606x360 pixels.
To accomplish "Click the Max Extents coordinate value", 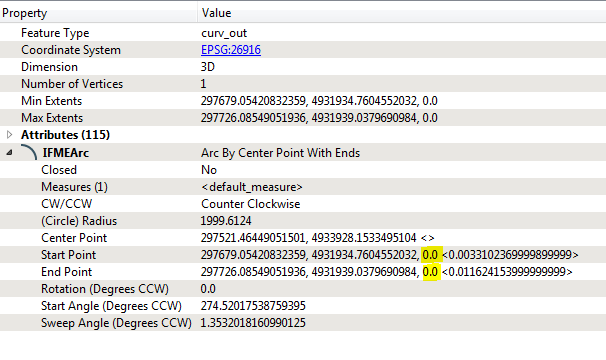I will click(x=319, y=118).
